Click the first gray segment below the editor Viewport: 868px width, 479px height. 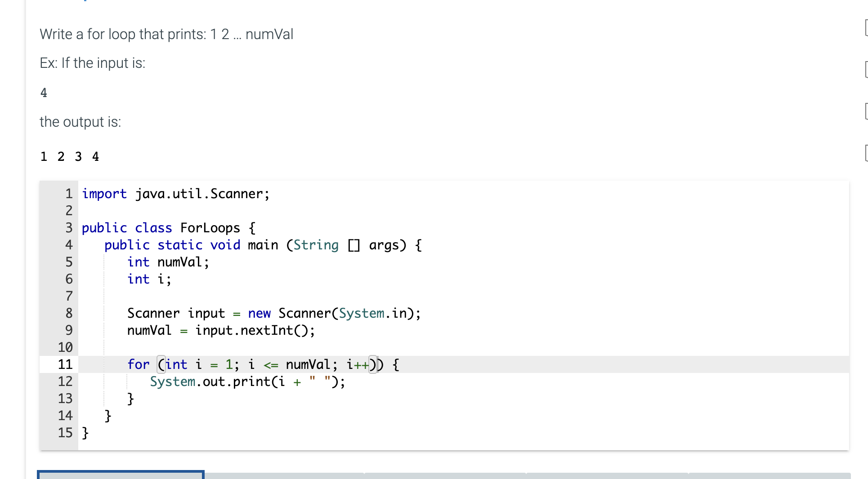pyautogui.click(x=283, y=476)
